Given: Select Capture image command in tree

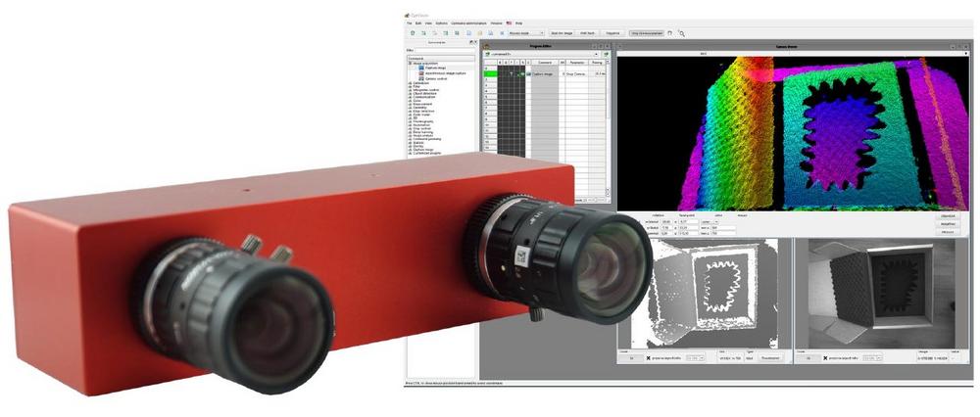Looking at the screenshot, I should pos(434,69).
